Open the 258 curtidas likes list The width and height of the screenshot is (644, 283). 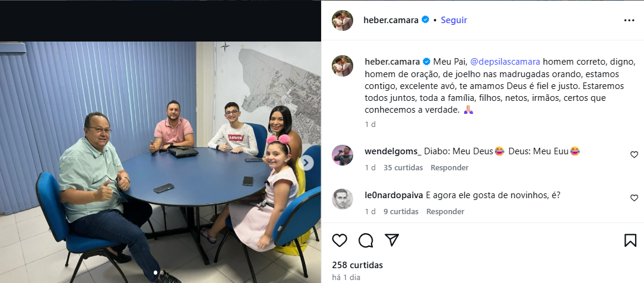pyautogui.click(x=357, y=265)
